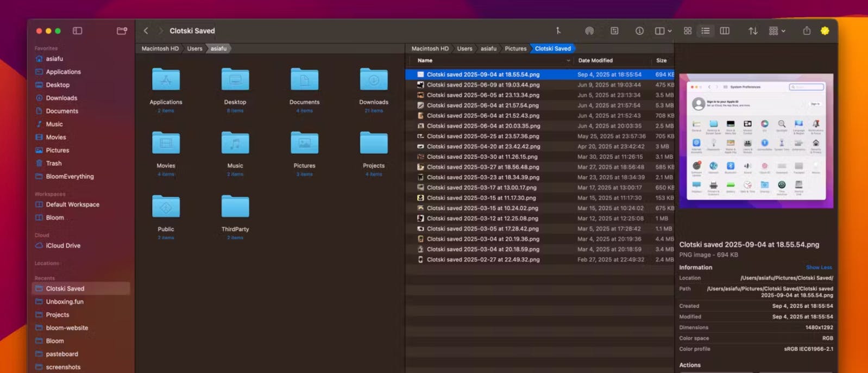Click the System Preferences preview thumbnail
Viewport: 868px width, 373px height.
click(x=756, y=141)
